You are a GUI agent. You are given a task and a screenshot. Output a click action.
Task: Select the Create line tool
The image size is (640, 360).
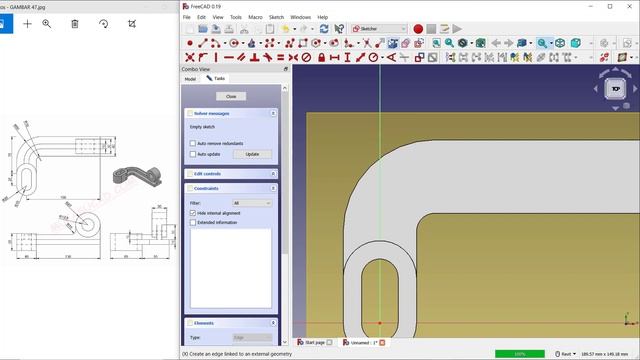tap(203, 43)
